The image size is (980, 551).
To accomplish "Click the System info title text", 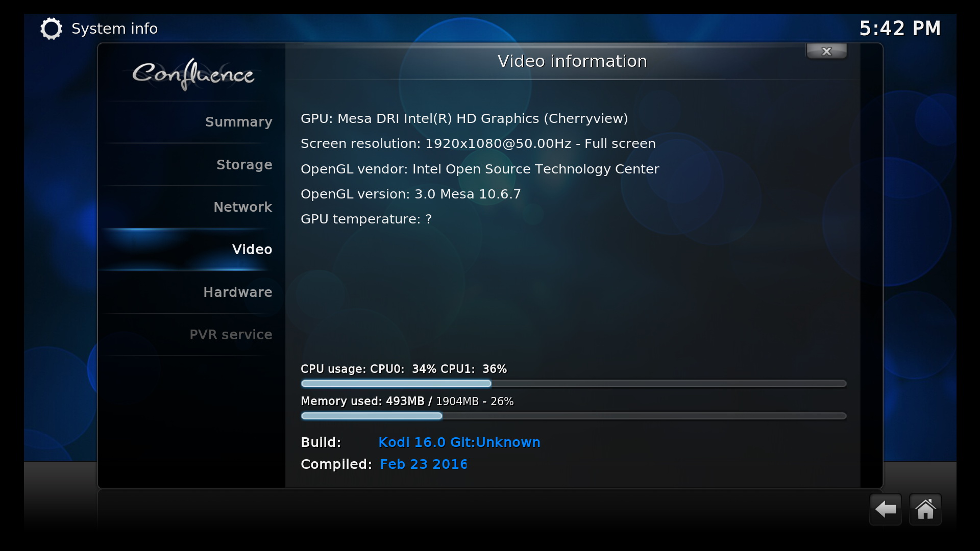I will coord(114,29).
